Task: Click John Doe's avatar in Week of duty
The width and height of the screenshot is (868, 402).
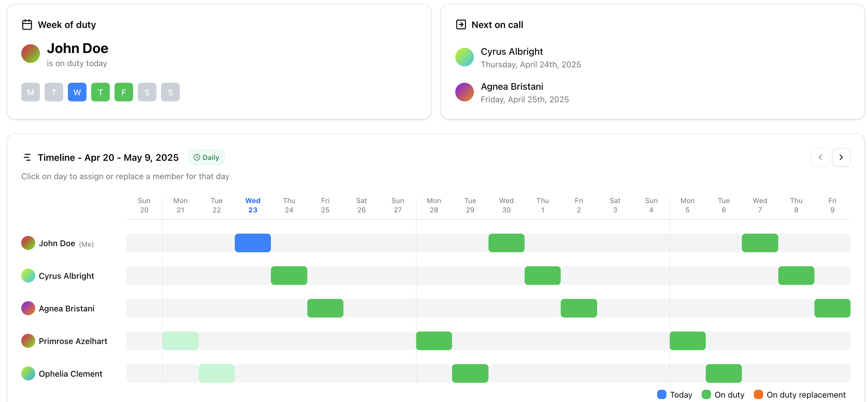Action: pos(31,54)
